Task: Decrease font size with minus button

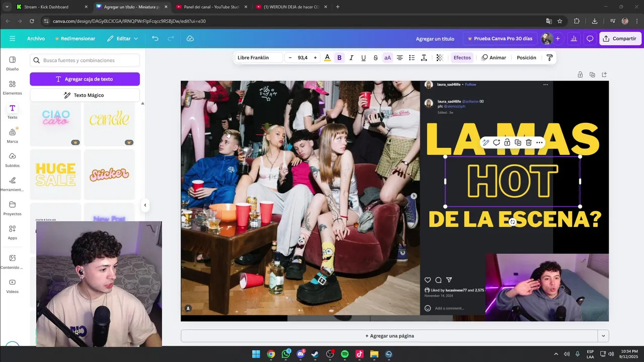Action: point(290,58)
